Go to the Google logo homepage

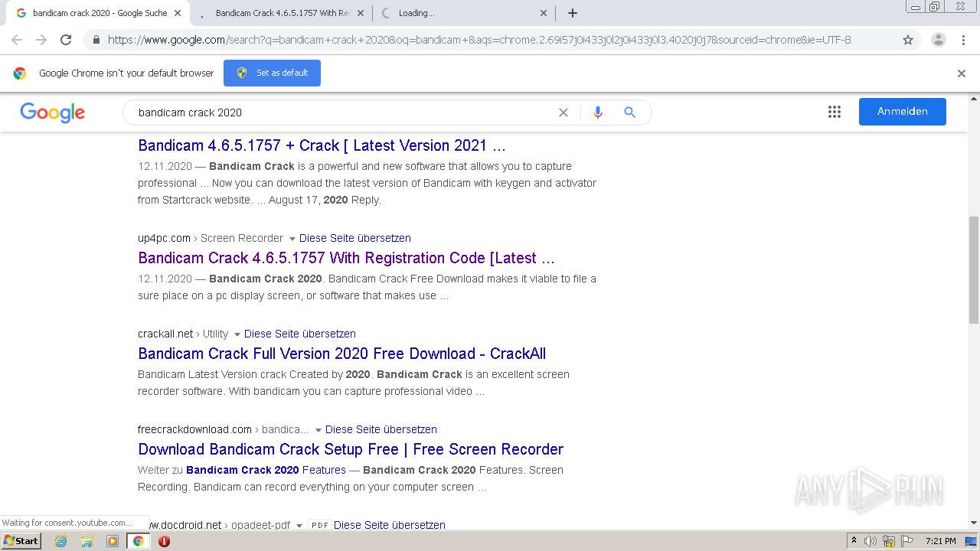click(x=52, y=112)
